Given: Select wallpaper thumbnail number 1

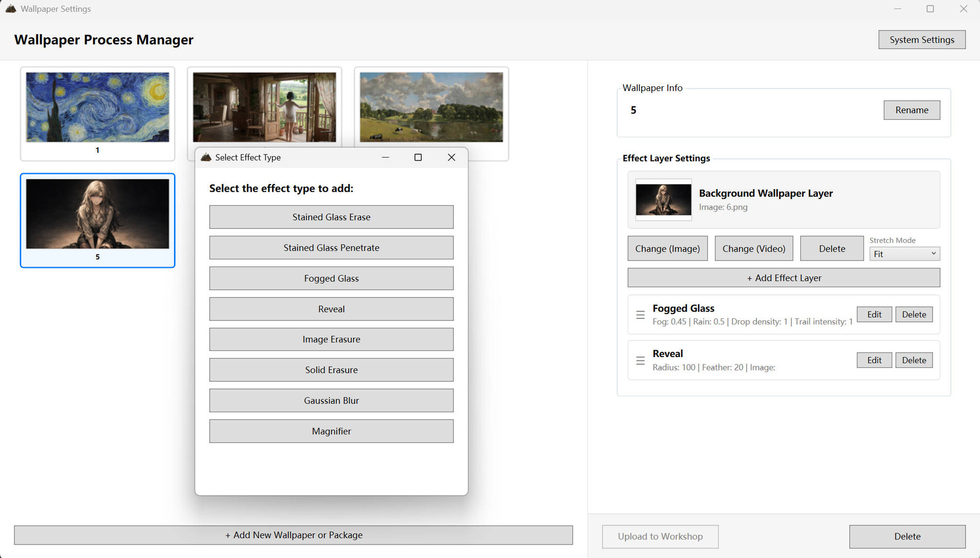Looking at the screenshot, I should (x=97, y=114).
